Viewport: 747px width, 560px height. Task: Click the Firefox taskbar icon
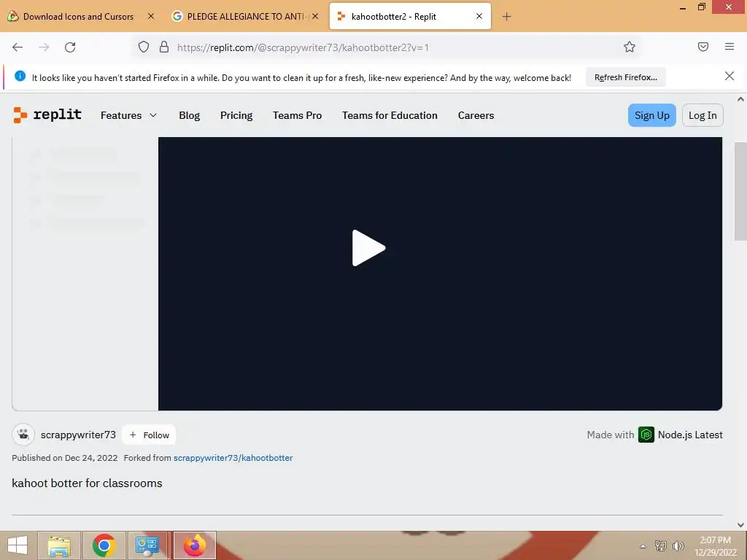coord(194,545)
